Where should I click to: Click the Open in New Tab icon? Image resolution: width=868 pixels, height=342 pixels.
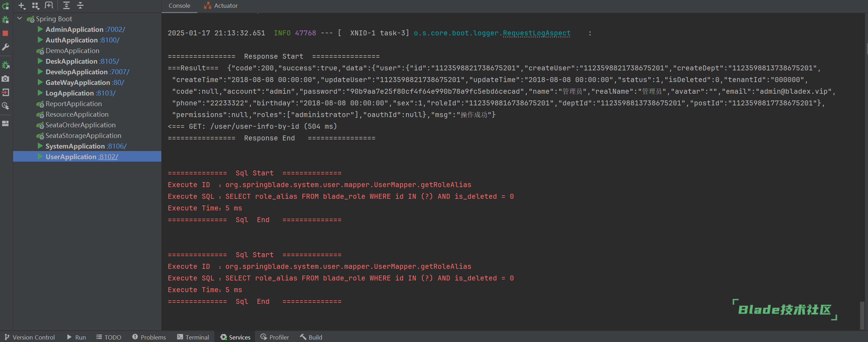point(49,6)
